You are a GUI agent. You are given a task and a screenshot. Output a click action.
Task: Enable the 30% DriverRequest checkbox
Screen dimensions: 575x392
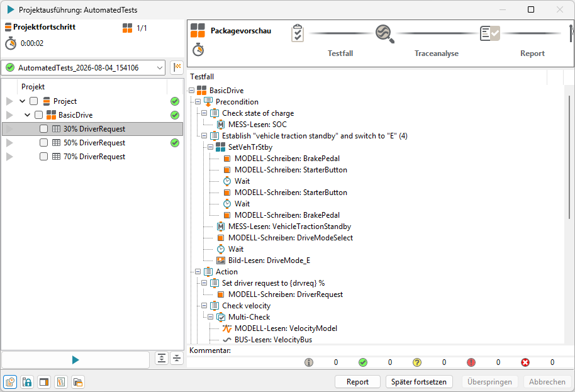(x=43, y=129)
